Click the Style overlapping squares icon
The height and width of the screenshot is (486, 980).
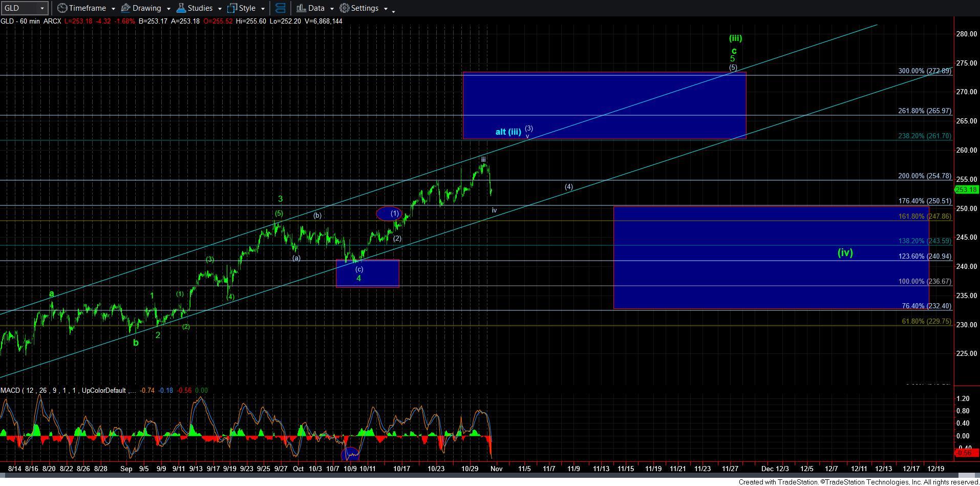tap(232, 8)
